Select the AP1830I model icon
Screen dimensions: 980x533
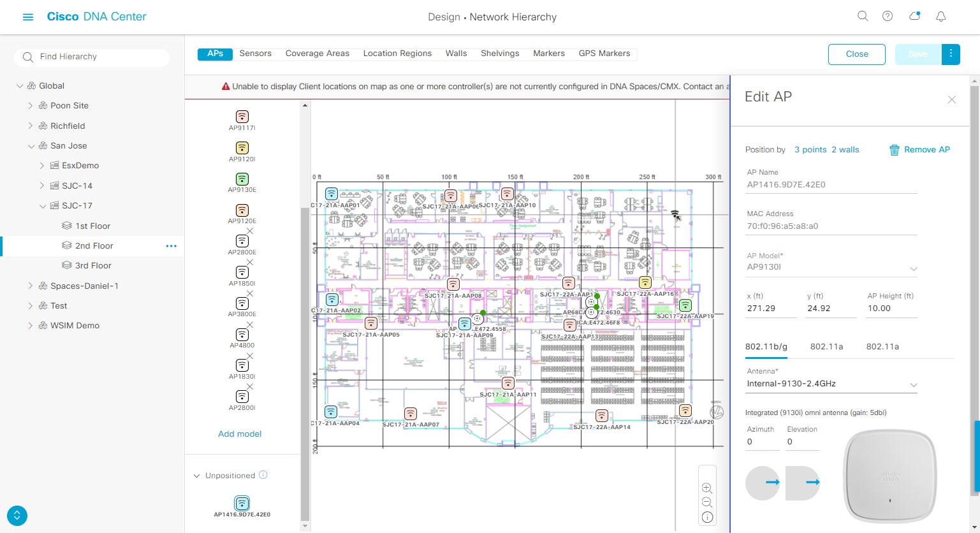(x=242, y=365)
